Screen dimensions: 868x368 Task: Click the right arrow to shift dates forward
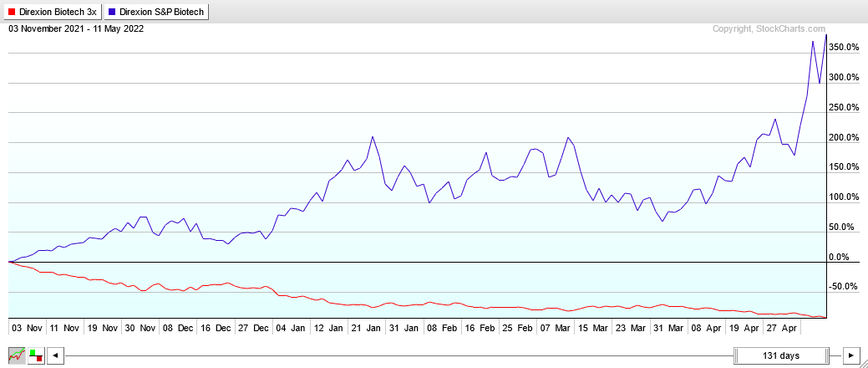click(850, 355)
